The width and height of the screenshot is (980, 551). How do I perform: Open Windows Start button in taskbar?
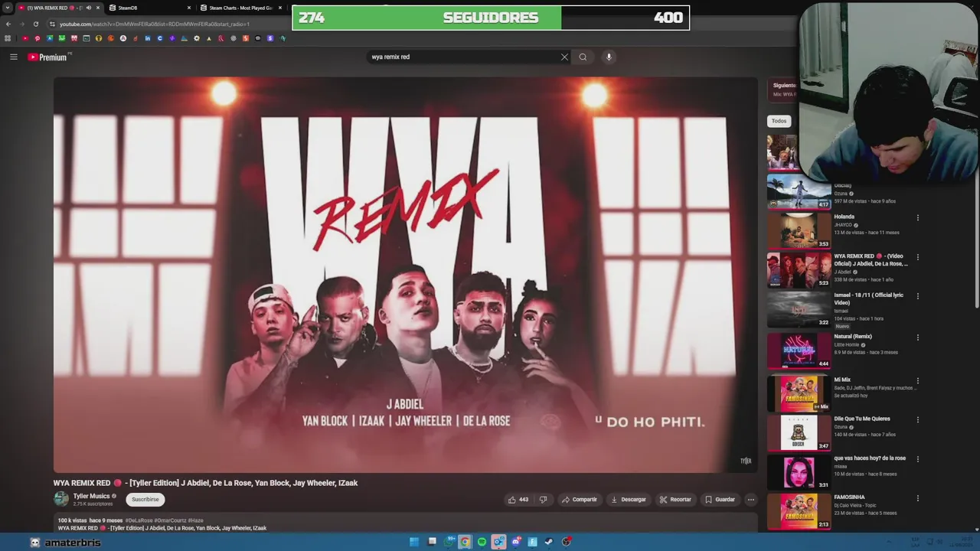pyautogui.click(x=414, y=542)
